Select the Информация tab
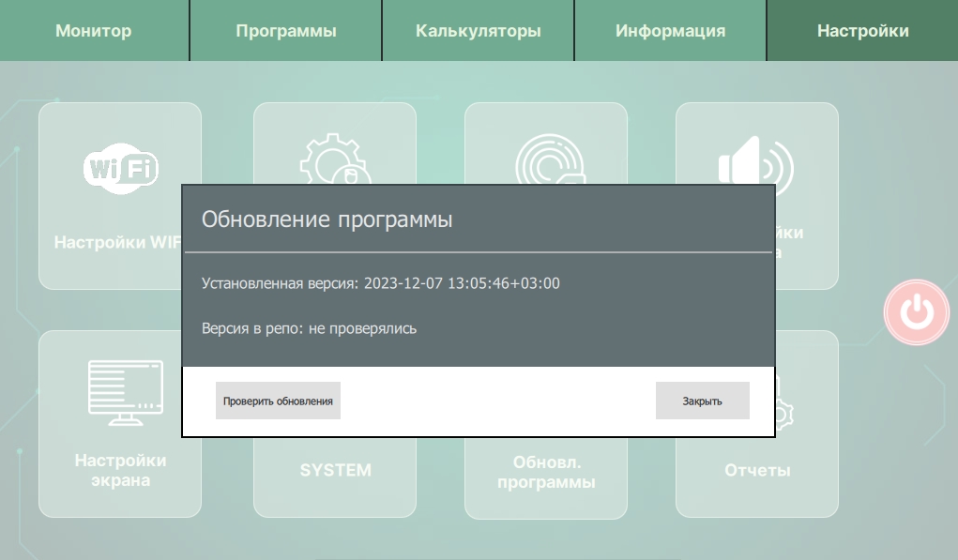 [x=670, y=31]
